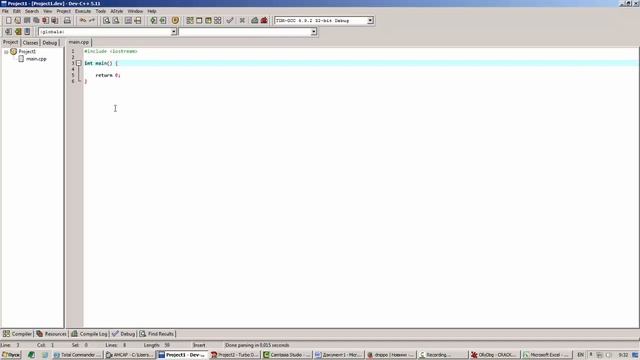Open the empty member function dropdown
Viewport: 640px width, 360px height.
pyautogui.click(x=313, y=32)
